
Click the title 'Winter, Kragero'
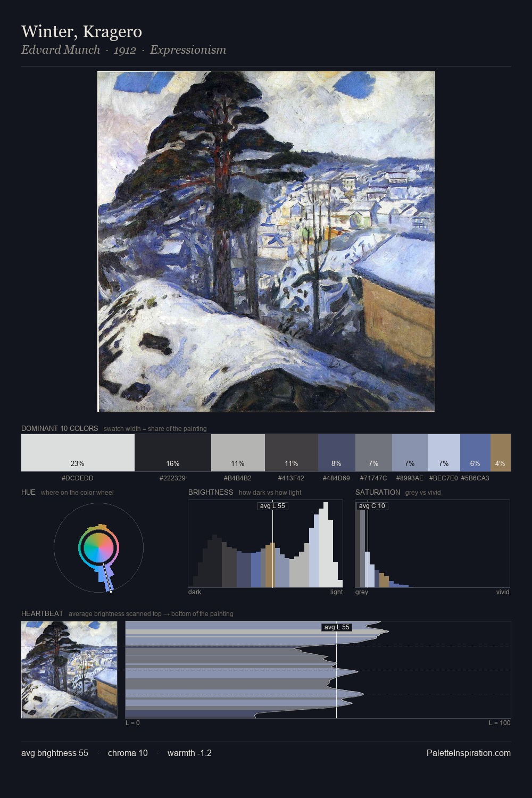click(x=81, y=31)
